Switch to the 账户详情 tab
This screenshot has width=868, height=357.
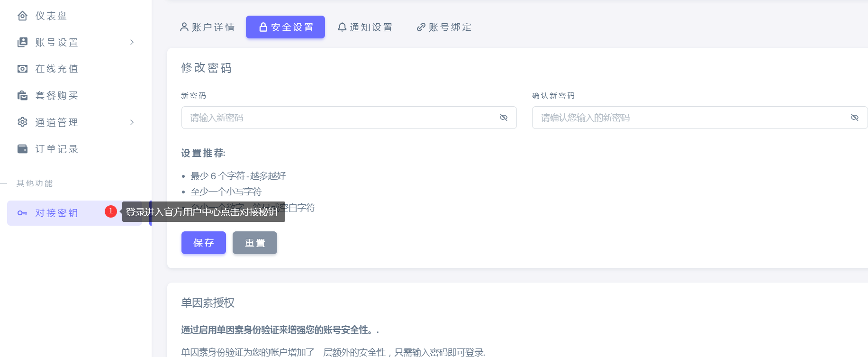208,27
